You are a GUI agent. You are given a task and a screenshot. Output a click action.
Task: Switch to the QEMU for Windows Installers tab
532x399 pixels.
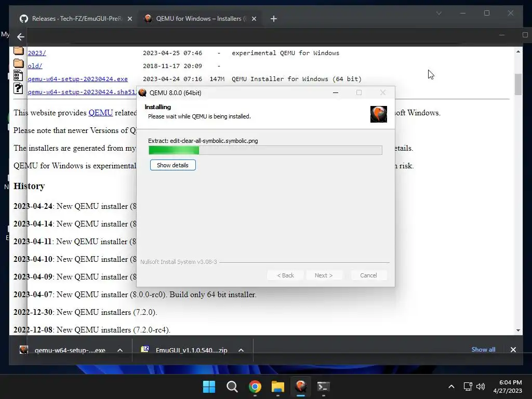tap(200, 19)
